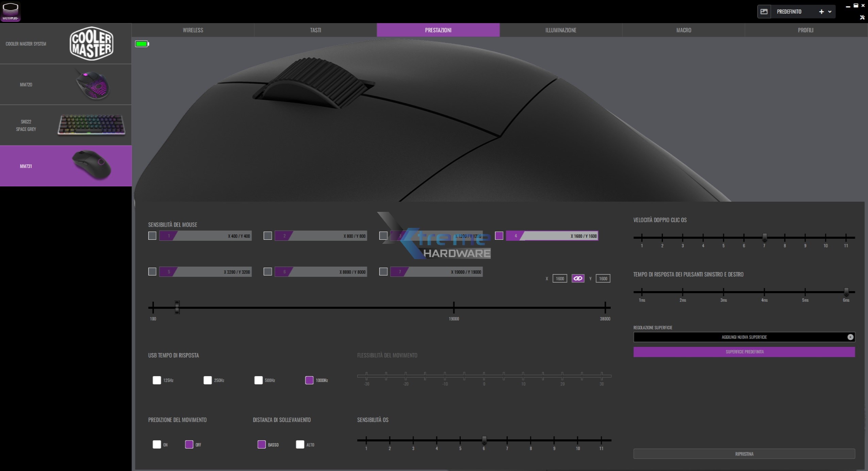Click the green battery indicator icon
The image size is (868, 471).
[x=142, y=44]
